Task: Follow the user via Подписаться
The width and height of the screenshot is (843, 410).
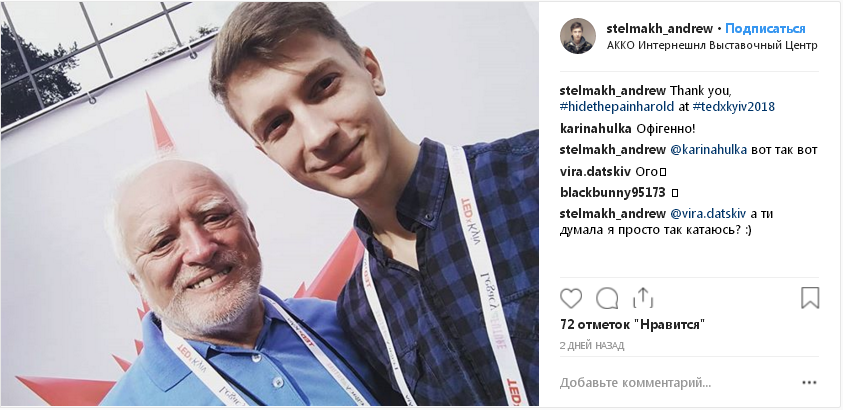Action: pyautogui.click(x=766, y=29)
